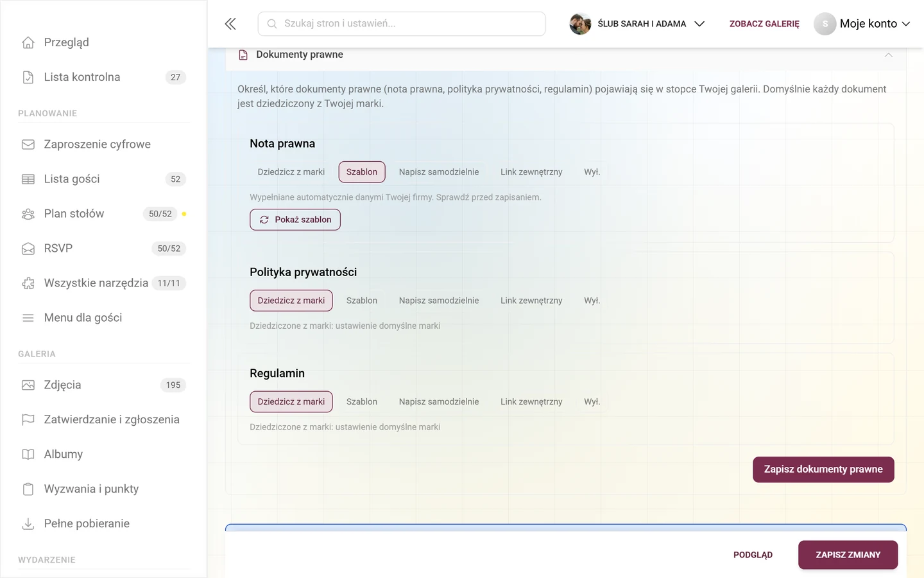Click the Wszystkie narzędzia puzzle icon
924x578 pixels.
pyautogui.click(x=28, y=283)
